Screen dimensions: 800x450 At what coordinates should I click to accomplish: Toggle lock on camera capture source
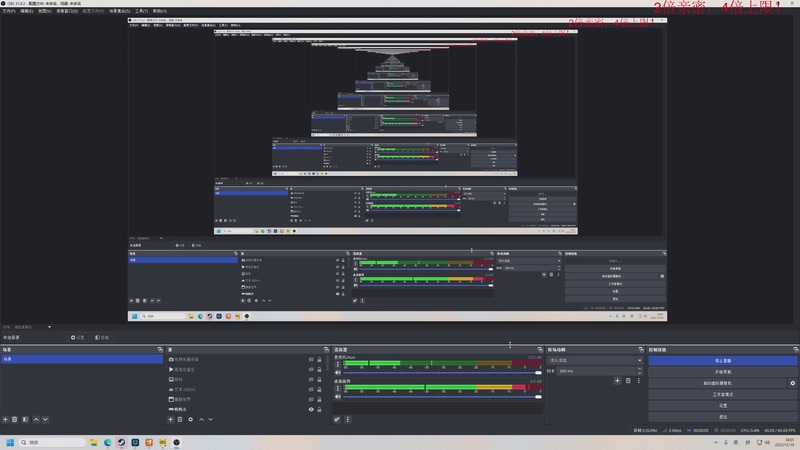tap(319, 359)
